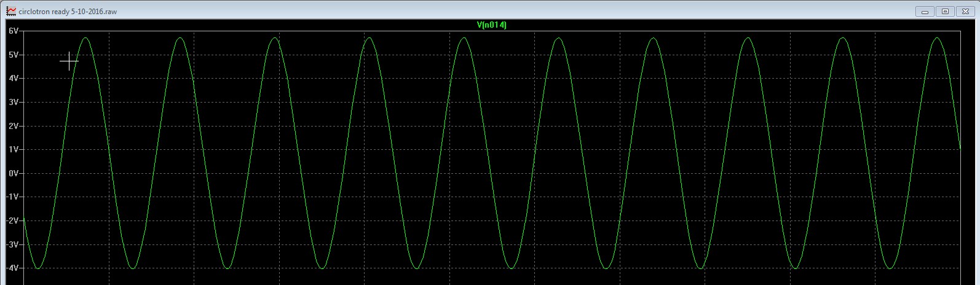Click the window title circlotron ready 5-10-2016.raw

[68, 12]
